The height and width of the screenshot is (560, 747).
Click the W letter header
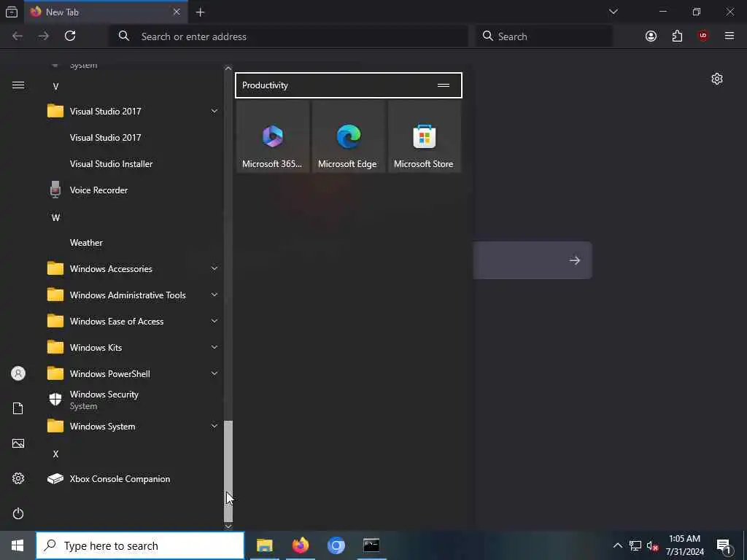[55, 217]
